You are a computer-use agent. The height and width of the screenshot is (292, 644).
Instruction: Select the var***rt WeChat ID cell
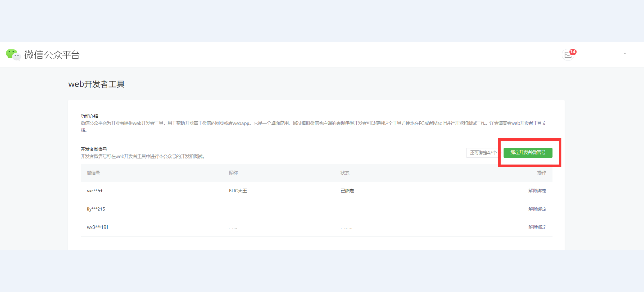click(x=95, y=191)
